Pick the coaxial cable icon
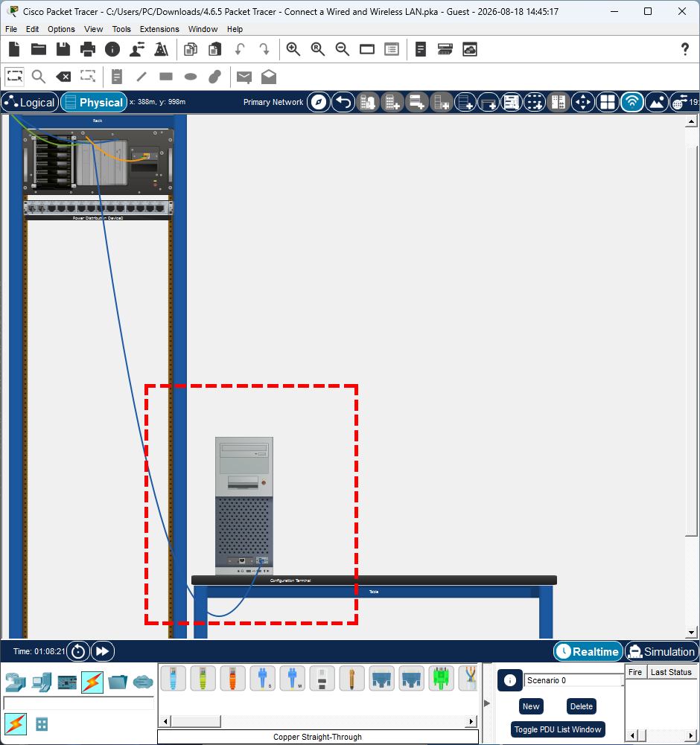700x745 pixels. click(x=352, y=678)
